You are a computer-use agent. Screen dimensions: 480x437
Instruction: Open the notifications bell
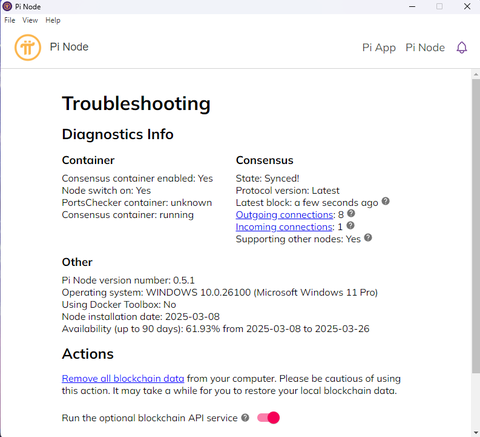(462, 48)
